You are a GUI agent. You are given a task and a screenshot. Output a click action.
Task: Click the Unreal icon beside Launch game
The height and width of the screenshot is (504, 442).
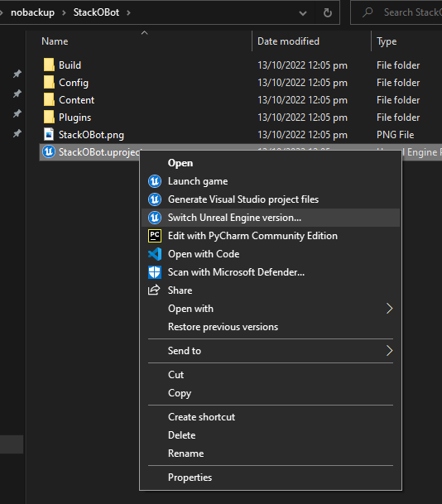155,181
